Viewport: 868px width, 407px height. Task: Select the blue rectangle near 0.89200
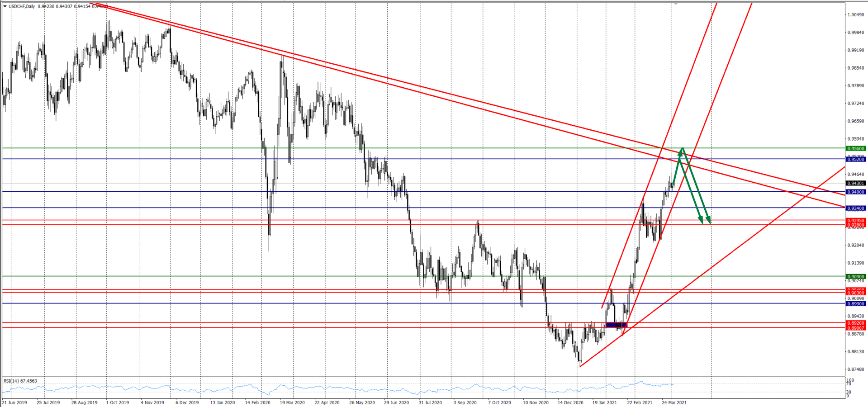coord(617,325)
